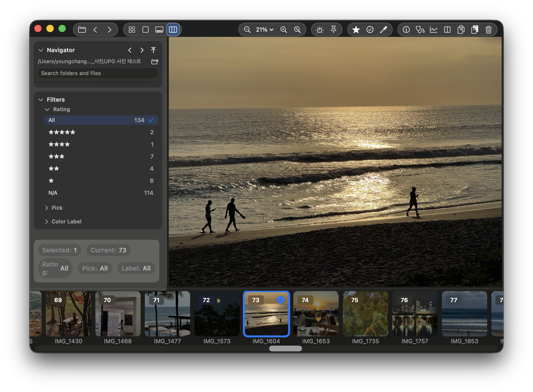This screenshot has height=392, width=533.
Task: Click the star rating toolbar icon
Action: point(356,30)
